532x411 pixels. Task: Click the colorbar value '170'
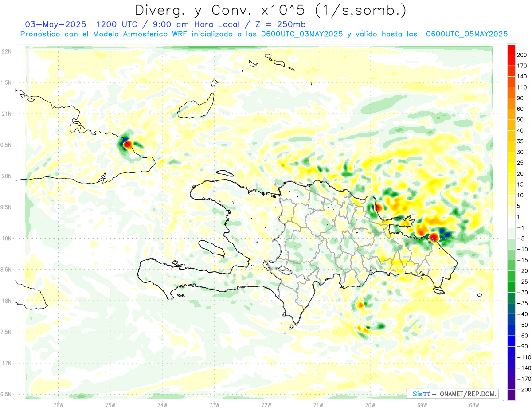[x=522, y=66]
